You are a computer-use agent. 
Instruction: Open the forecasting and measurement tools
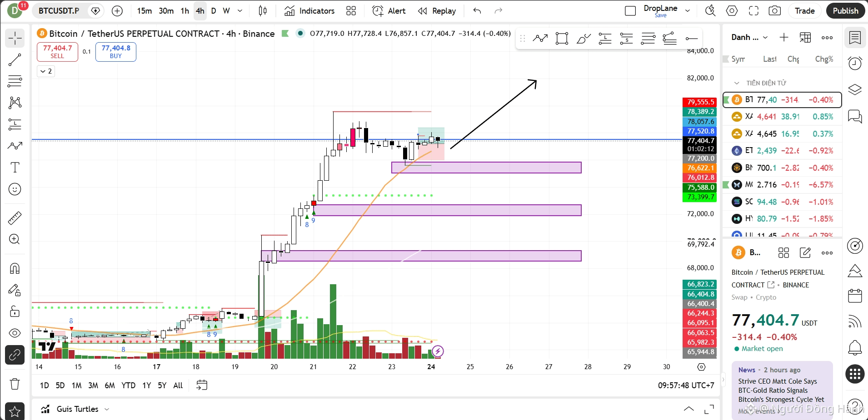click(x=15, y=124)
